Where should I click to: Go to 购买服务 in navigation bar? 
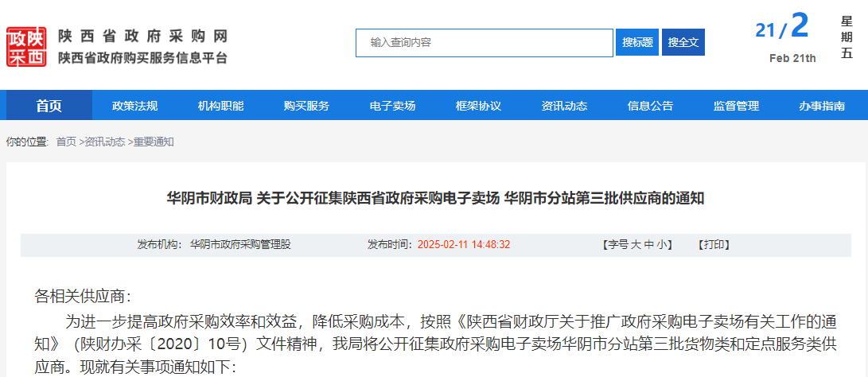[x=306, y=106]
